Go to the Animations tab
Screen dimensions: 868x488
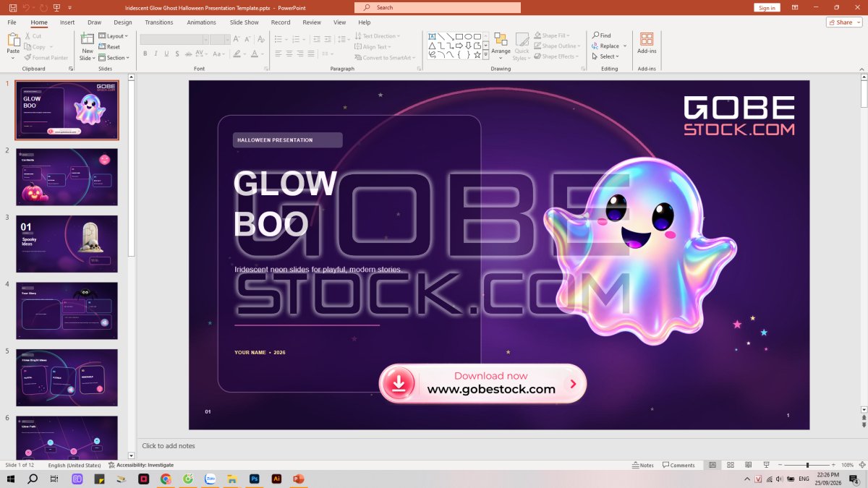(202, 22)
